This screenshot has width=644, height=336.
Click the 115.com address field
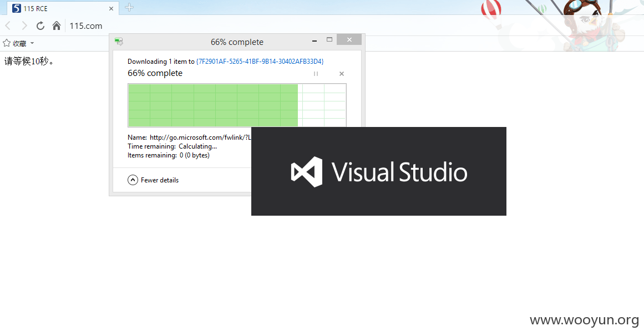click(86, 26)
